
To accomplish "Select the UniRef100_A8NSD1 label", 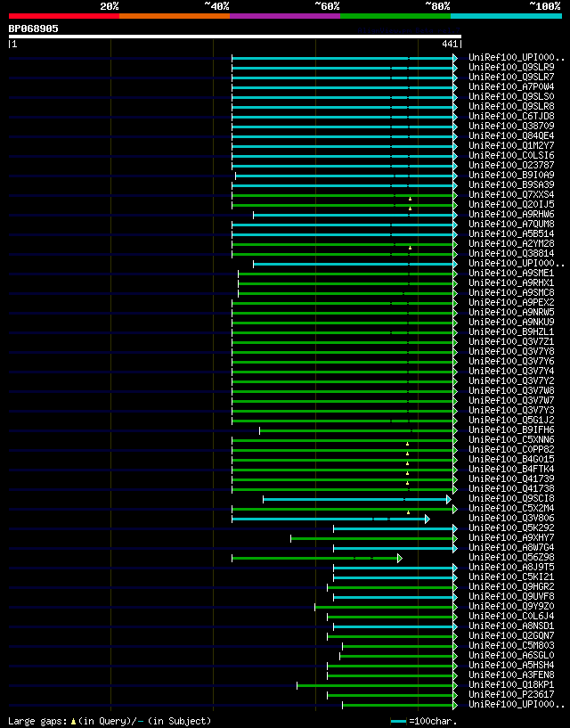I will 511,626.
